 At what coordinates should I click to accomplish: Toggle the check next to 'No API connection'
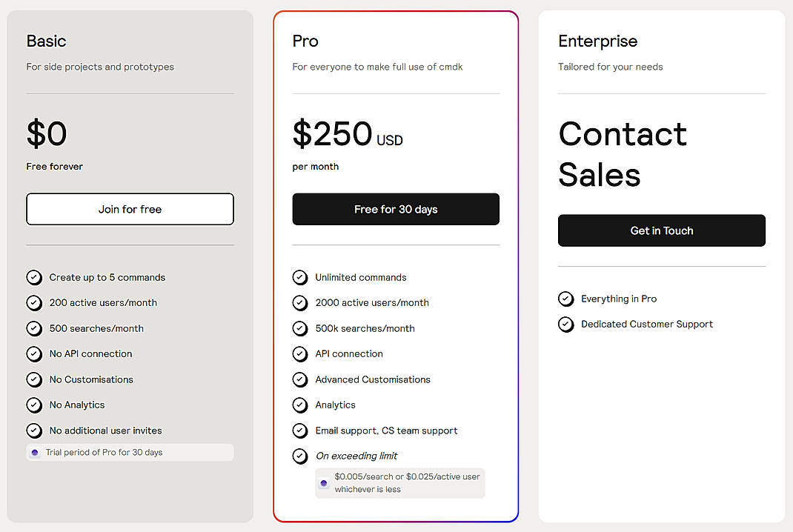pyautogui.click(x=34, y=353)
